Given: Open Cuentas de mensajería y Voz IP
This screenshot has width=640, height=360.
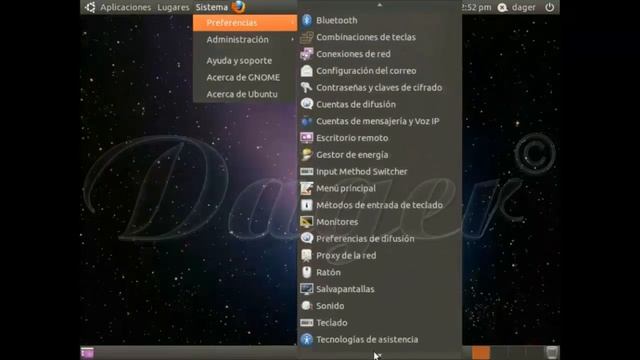Looking at the screenshot, I should [x=379, y=121].
